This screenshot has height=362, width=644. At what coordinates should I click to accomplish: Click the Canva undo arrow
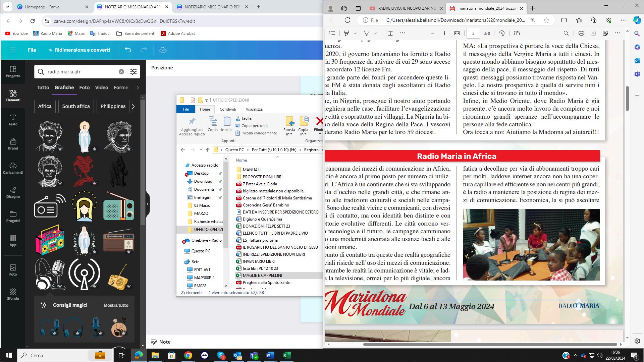click(x=128, y=50)
